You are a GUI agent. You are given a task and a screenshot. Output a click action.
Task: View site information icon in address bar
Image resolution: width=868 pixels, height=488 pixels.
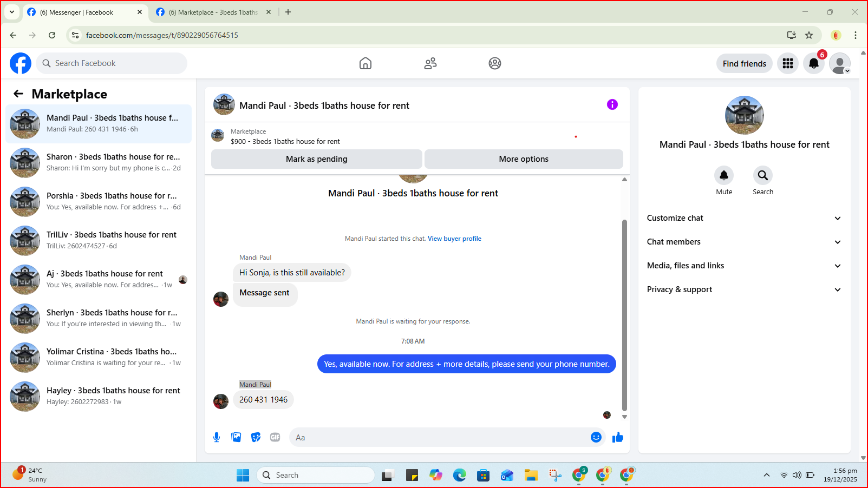point(75,35)
